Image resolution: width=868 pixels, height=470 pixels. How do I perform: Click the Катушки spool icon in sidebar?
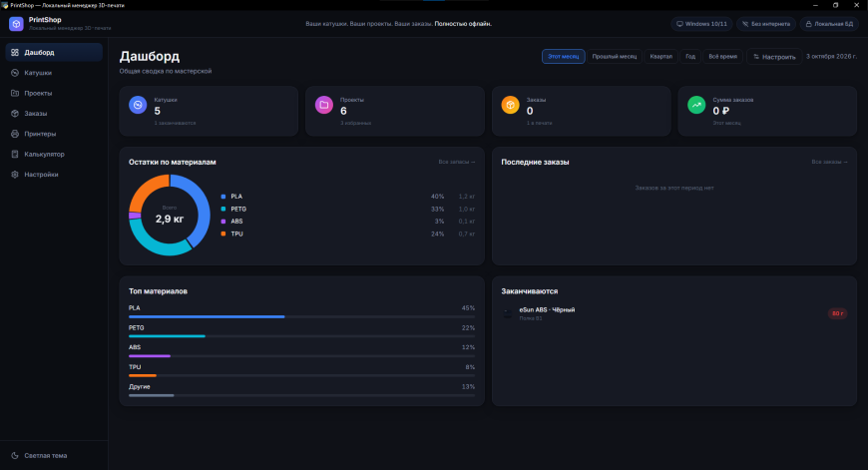tap(15, 73)
